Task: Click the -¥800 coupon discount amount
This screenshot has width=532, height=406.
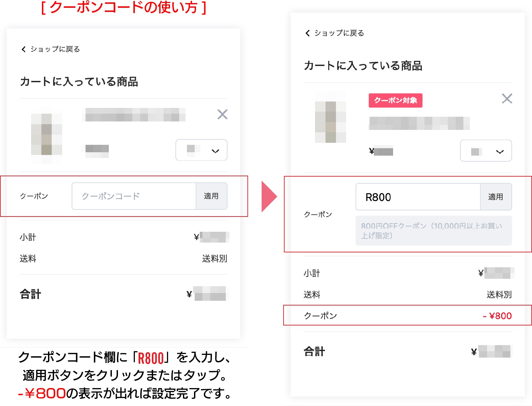Action: click(x=497, y=316)
